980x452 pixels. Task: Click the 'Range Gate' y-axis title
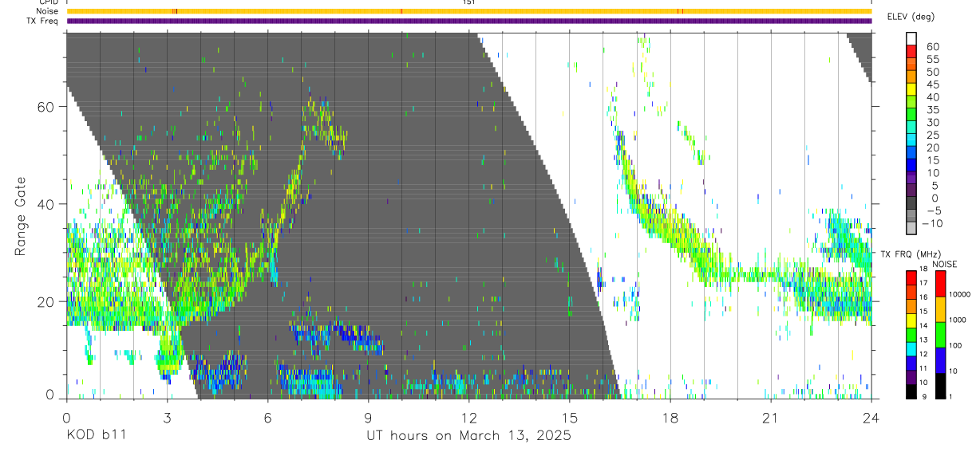tap(20, 217)
